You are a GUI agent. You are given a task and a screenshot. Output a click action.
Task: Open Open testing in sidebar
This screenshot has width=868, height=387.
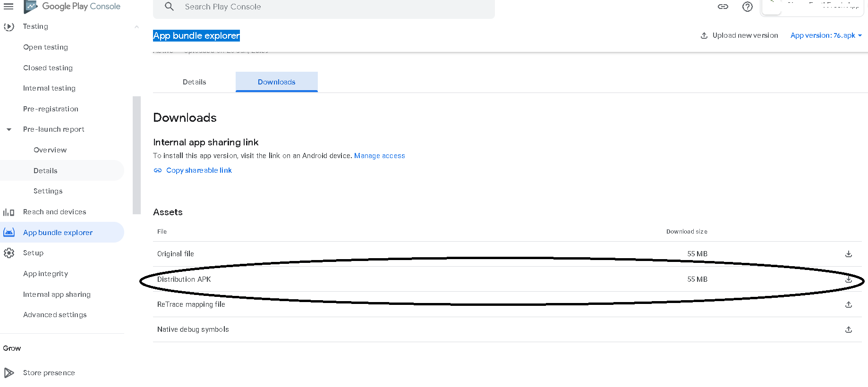[x=45, y=47]
